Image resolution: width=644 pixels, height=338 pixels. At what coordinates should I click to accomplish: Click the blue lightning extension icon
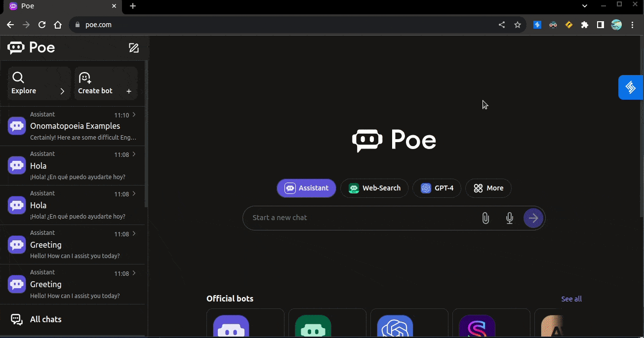point(537,25)
